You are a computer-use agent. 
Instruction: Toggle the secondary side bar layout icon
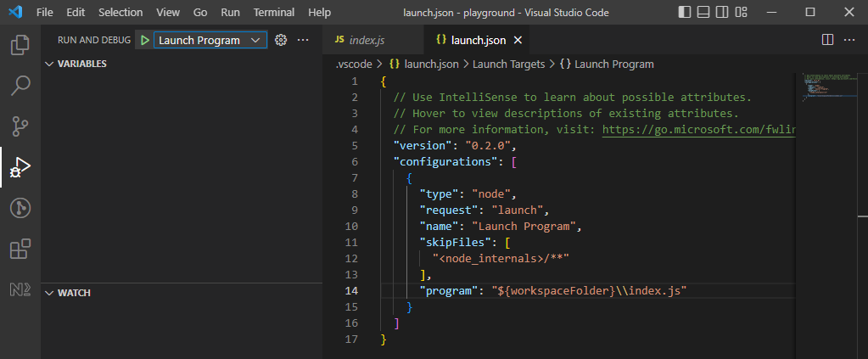tap(722, 12)
